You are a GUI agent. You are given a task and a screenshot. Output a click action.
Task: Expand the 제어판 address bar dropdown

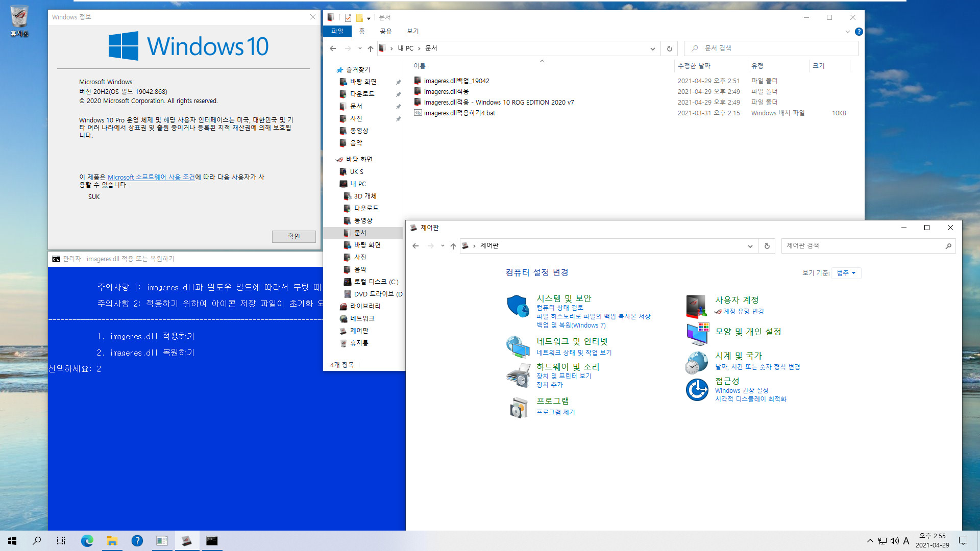coord(750,246)
